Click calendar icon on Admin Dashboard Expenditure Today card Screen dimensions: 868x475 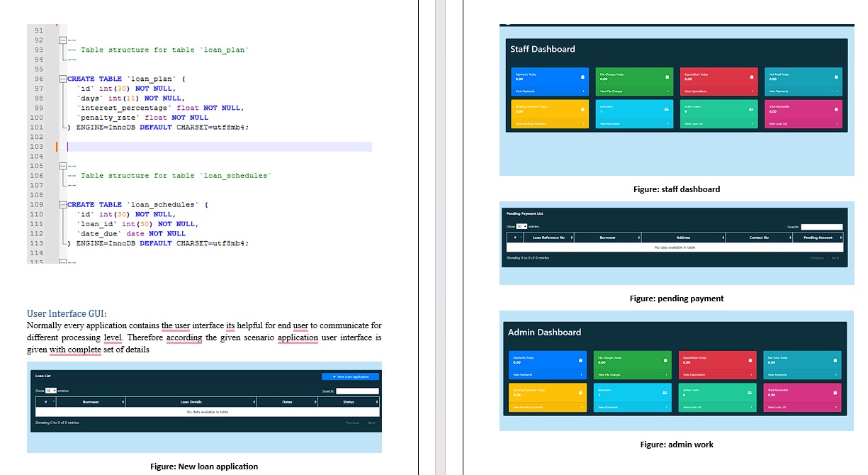click(x=750, y=360)
